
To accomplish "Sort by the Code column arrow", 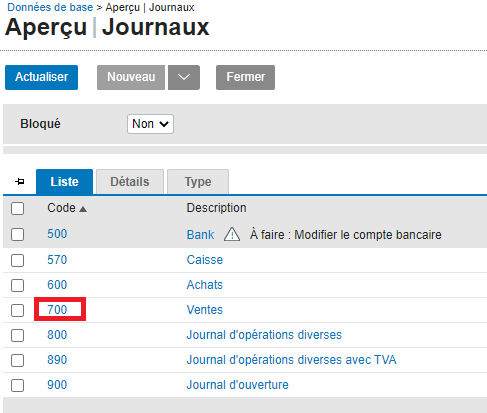I will click(83, 209).
